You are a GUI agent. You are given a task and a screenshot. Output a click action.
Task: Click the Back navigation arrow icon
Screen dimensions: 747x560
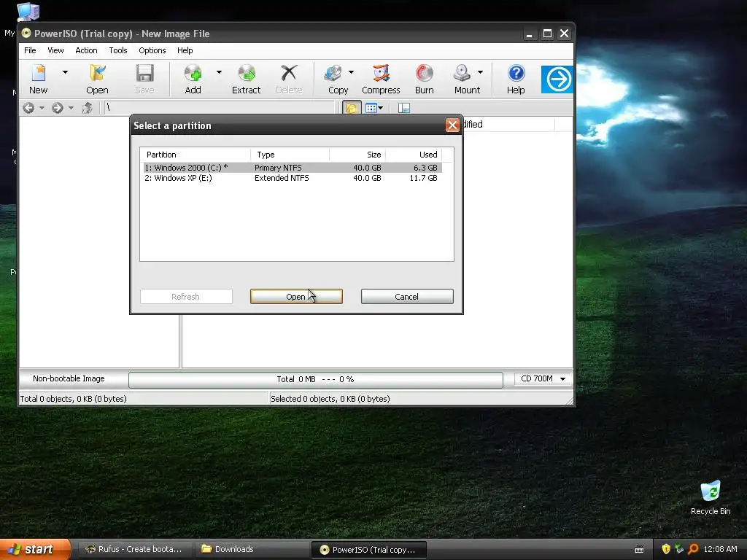click(x=28, y=108)
